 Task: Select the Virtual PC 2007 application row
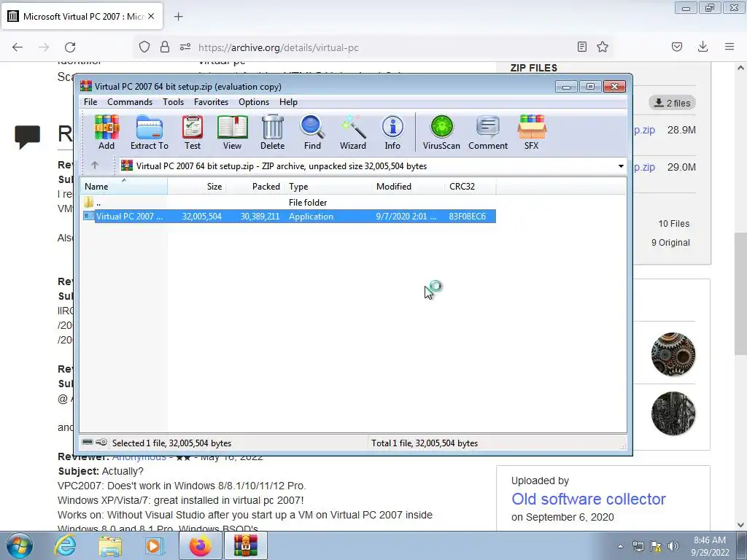pyautogui.click(x=289, y=216)
